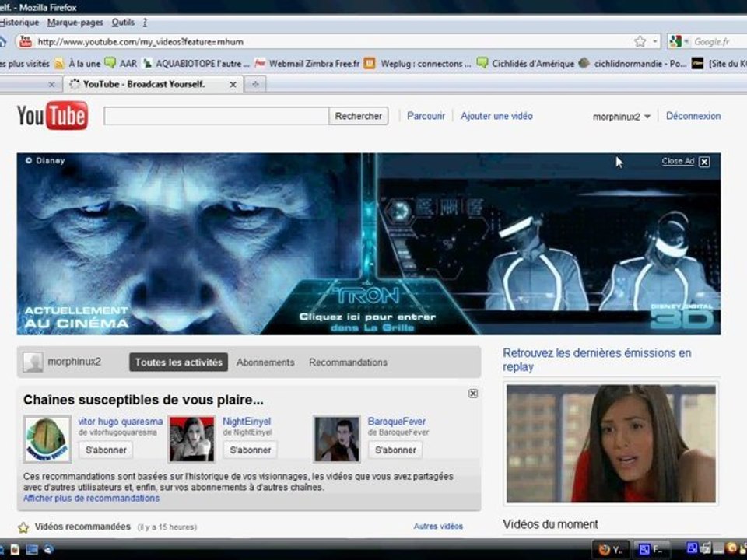Click the Free bookmark favicon
Viewport: 747px width, 560px height.
[x=260, y=63]
